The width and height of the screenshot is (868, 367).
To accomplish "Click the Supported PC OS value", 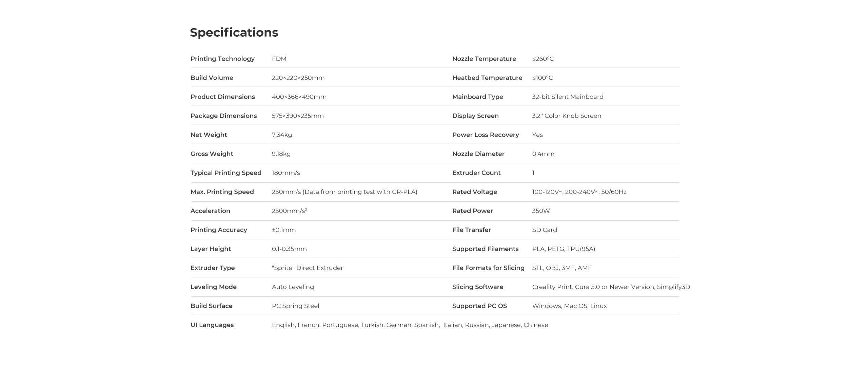I will pos(569,306).
